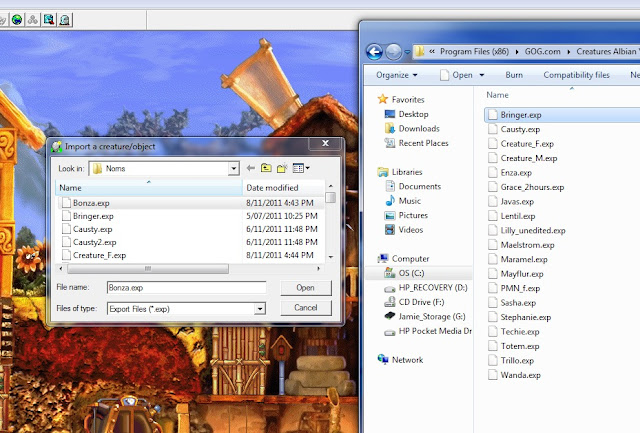Sort by Date modified in Import dialog
The width and height of the screenshot is (640, 433).
(283, 188)
